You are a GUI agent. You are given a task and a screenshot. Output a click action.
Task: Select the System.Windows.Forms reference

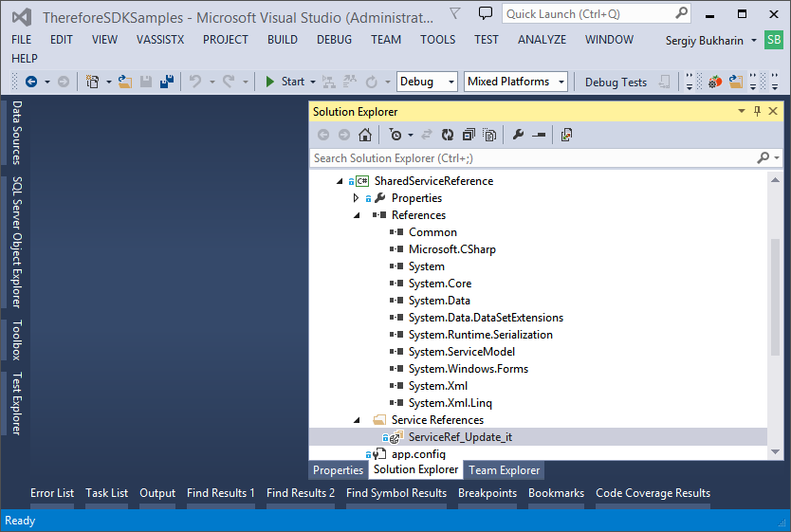[x=469, y=369]
